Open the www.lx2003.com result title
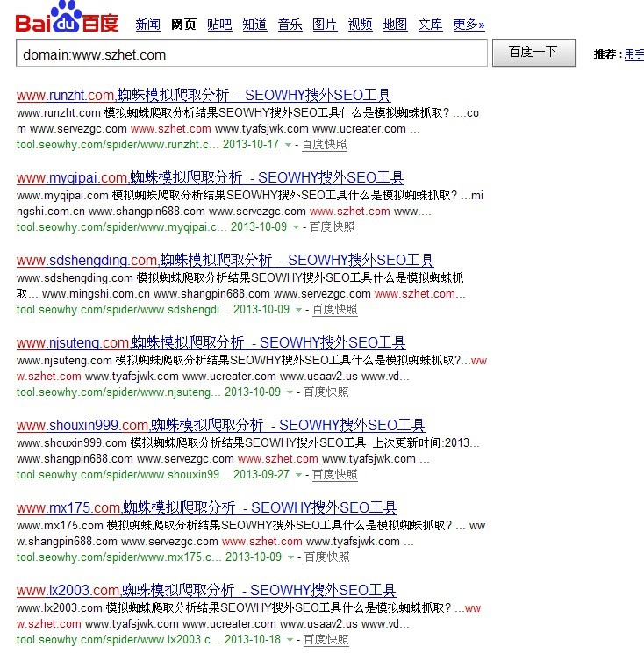This screenshot has height=654, width=644. pyautogui.click(x=206, y=591)
